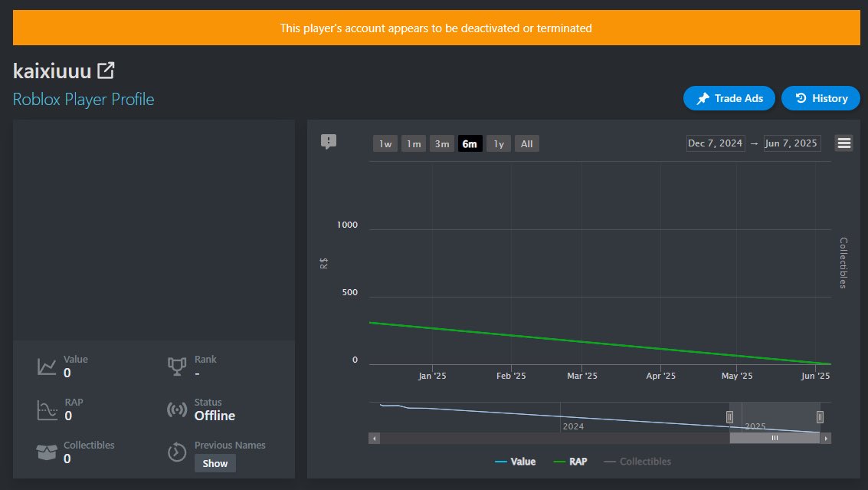Click the Jun '25 axis label
Viewport: 868px width, 490px height.
pos(815,376)
